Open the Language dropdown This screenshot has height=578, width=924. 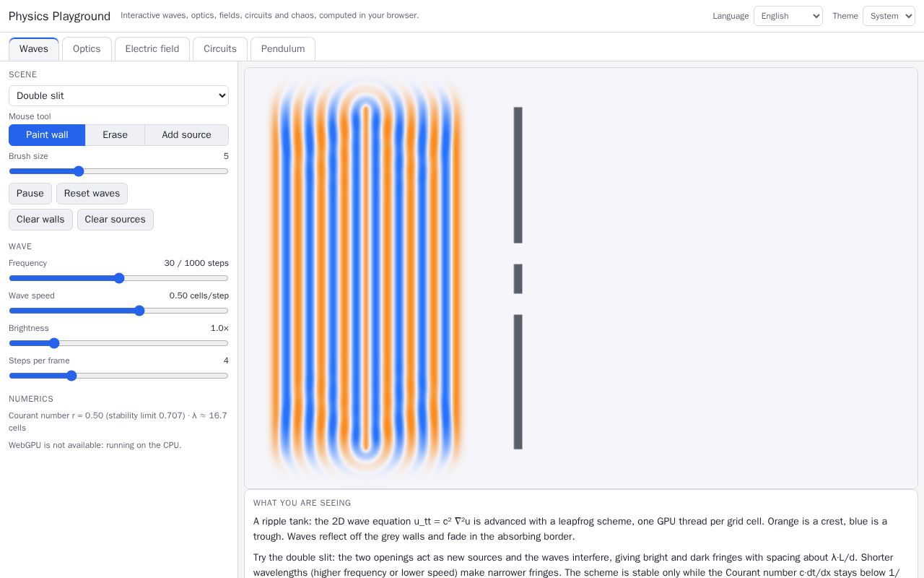tap(788, 16)
